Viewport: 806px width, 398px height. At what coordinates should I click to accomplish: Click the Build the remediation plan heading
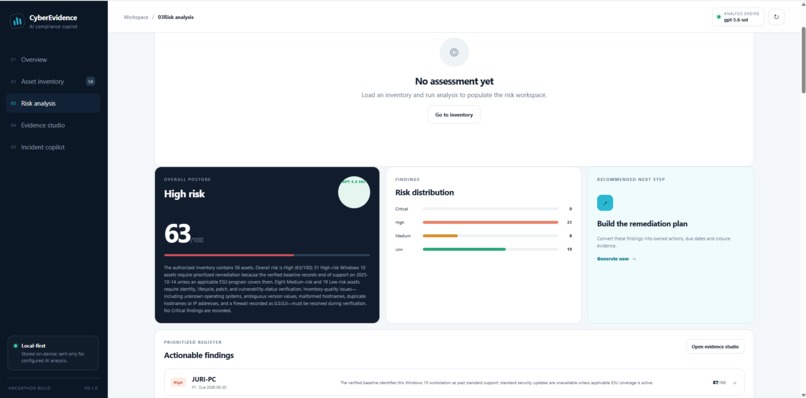point(642,224)
